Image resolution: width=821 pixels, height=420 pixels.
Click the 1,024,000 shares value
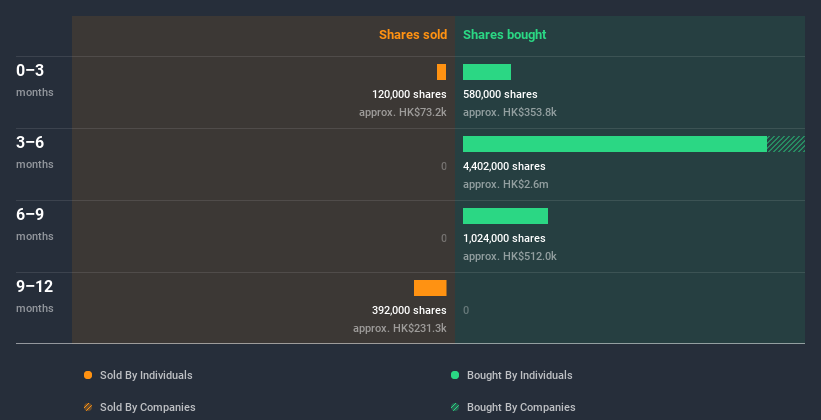pyautogui.click(x=504, y=238)
